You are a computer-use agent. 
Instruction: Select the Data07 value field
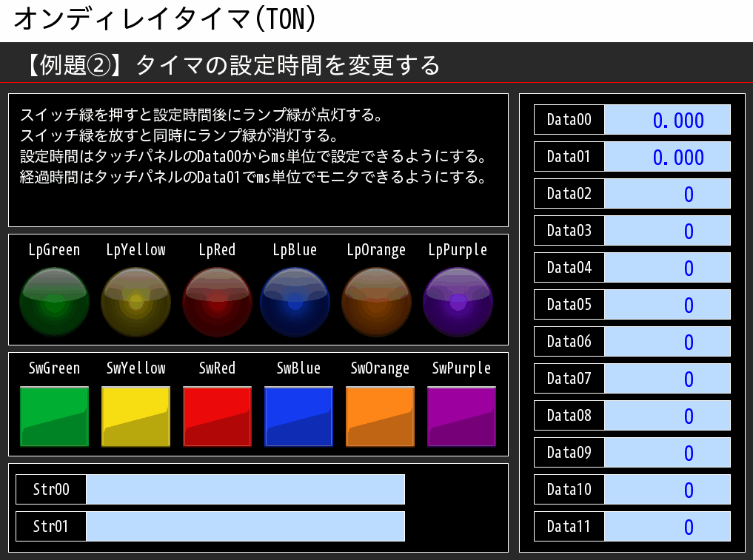click(667, 378)
